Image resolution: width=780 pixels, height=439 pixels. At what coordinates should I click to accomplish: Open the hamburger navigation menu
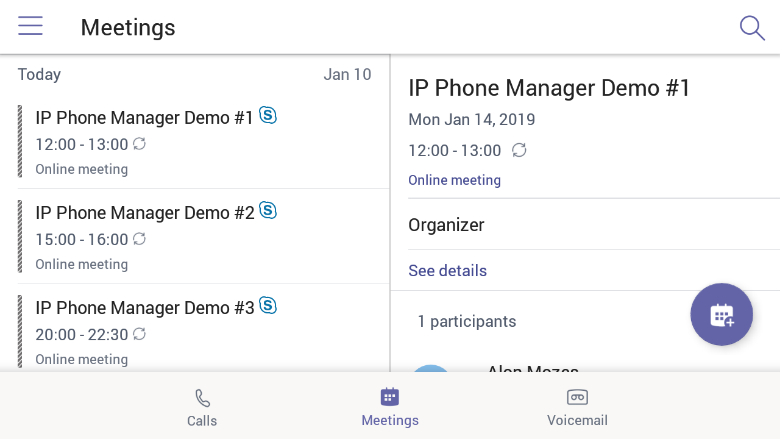click(30, 26)
